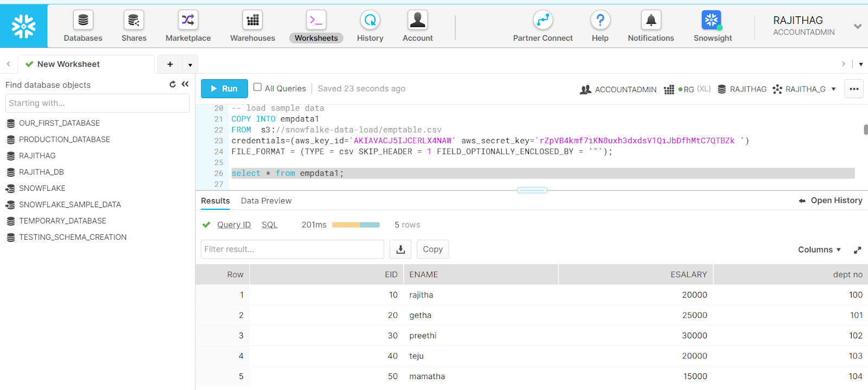The width and height of the screenshot is (868, 390).
Task: Open the Worksheets page
Action: click(316, 26)
